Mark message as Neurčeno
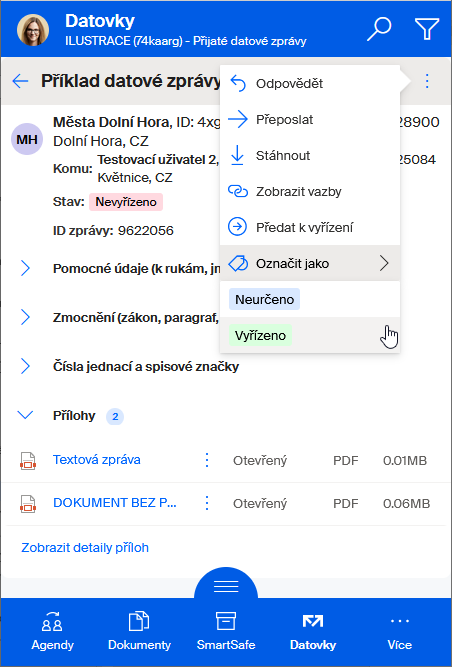Viewport: 452px width, 667px height. pyautogui.click(x=264, y=299)
